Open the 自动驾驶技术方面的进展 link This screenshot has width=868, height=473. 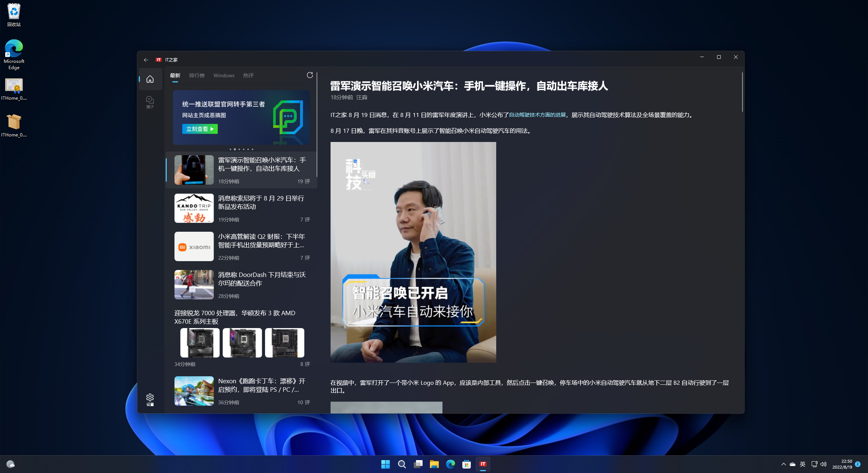click(537, 115)
